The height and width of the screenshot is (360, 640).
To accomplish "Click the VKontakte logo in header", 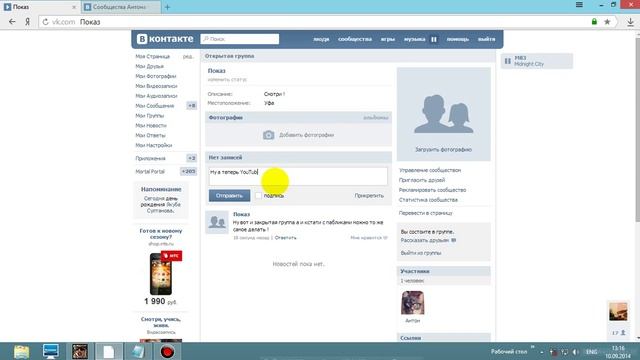I will tap(165, 39).
